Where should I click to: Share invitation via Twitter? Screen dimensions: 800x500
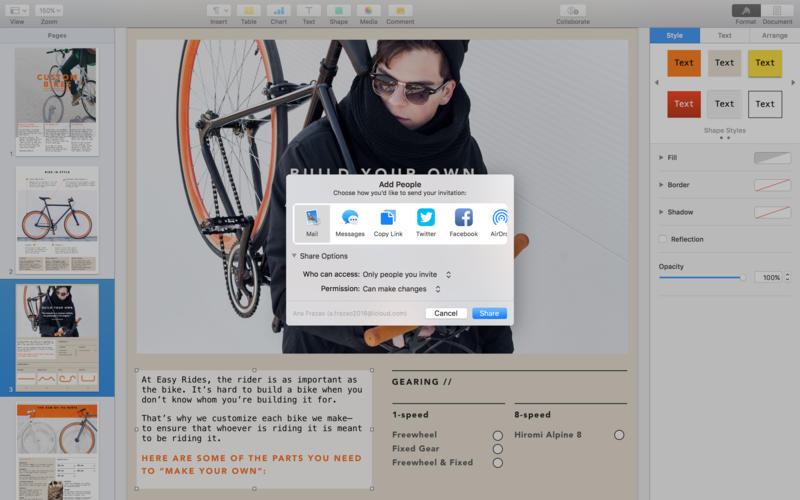click(x=426, y=223)
